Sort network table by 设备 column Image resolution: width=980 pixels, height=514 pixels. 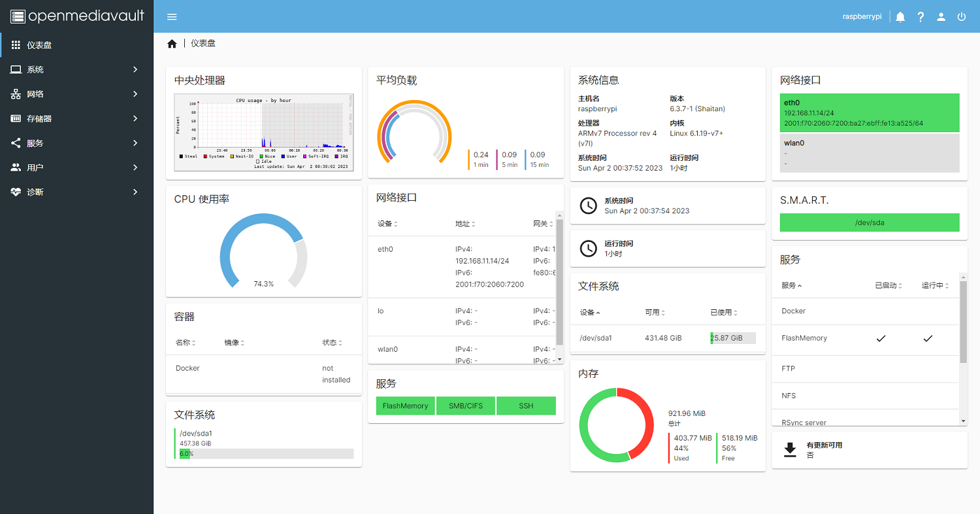(x=387, y=224)
